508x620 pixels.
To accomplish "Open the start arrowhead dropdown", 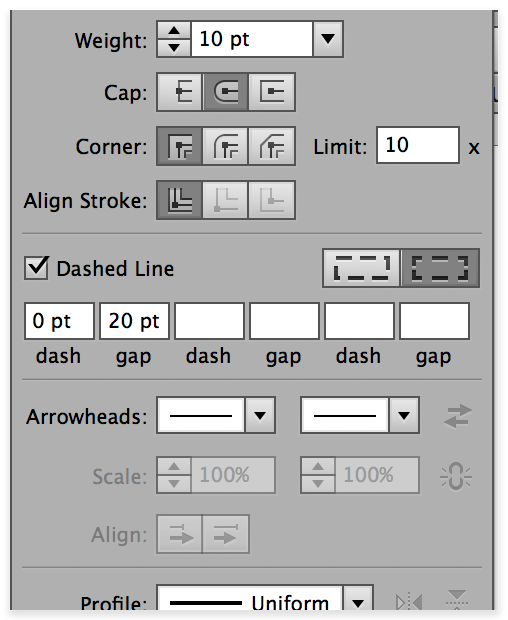I will point(260,416).
